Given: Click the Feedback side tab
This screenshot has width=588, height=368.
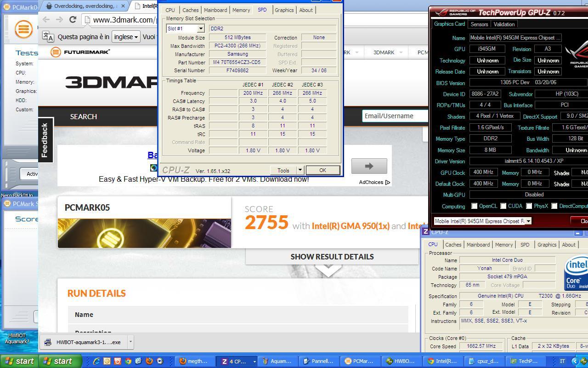Looking at the screenshot, I should coord(45,140).
